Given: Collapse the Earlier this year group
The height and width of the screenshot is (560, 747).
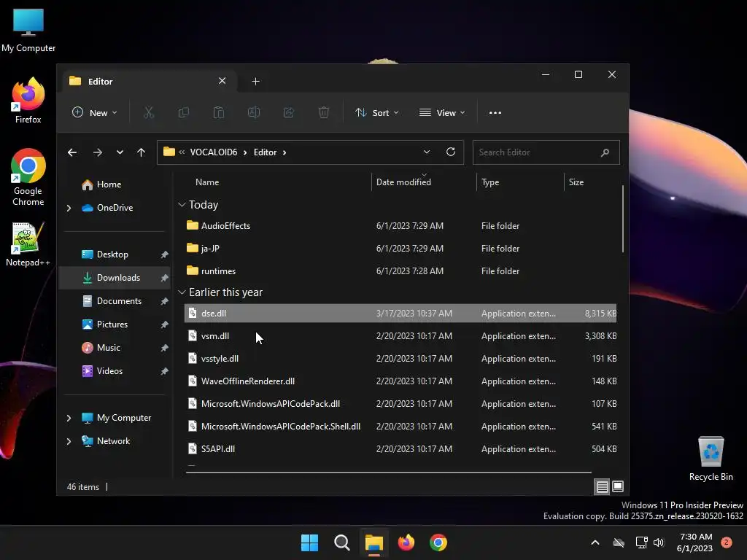Looking at the screenshot, I should (182, 292).
